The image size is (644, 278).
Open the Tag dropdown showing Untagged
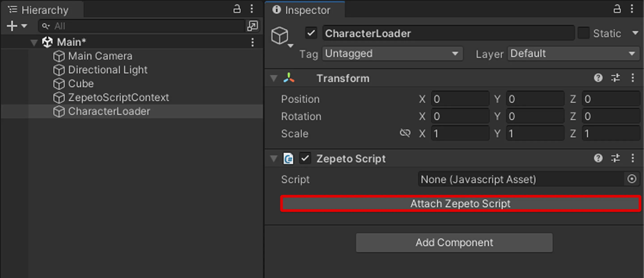(x=392, y=54)
